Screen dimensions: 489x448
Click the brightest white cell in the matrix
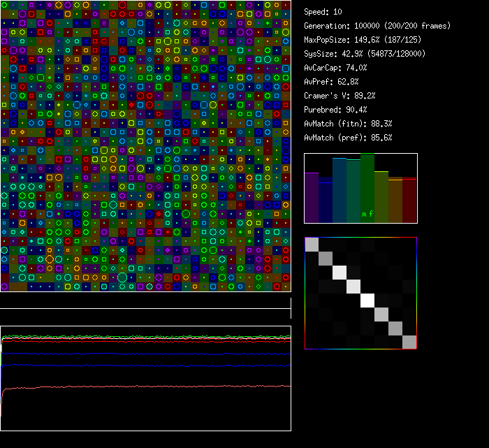(x=367, y=301)
